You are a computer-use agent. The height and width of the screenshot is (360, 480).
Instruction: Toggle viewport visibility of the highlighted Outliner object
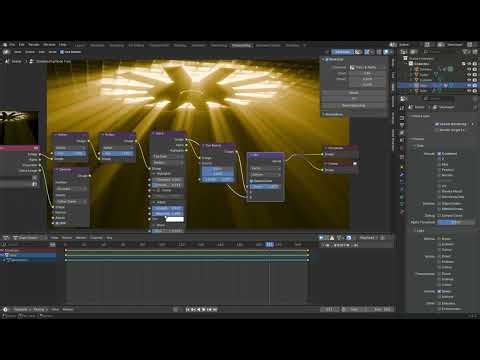coord(469,85)
